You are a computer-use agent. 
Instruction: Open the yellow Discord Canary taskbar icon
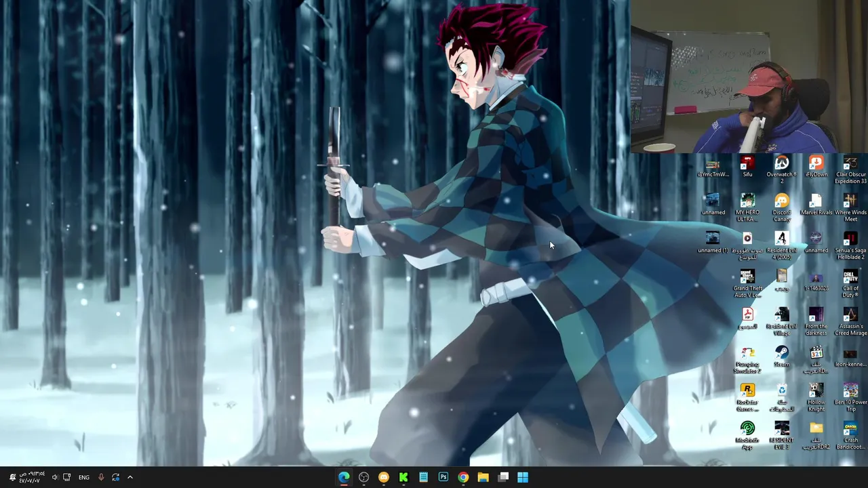[x=384, y=477]
